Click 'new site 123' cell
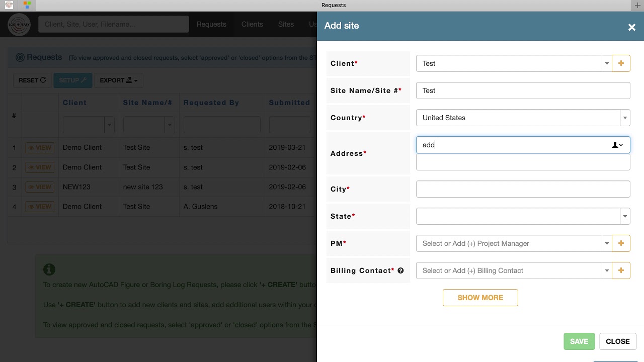Screen dimensions: 644x362 143,187
